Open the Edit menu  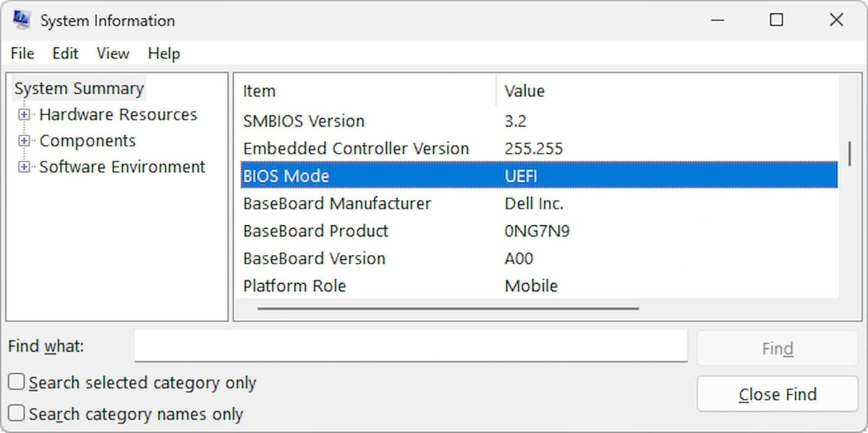65,53
